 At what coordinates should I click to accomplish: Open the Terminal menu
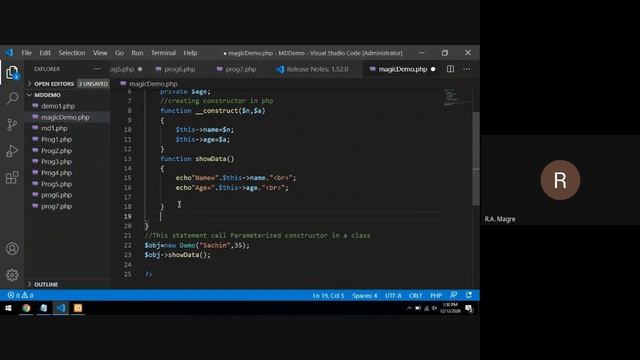coord(163,53)
